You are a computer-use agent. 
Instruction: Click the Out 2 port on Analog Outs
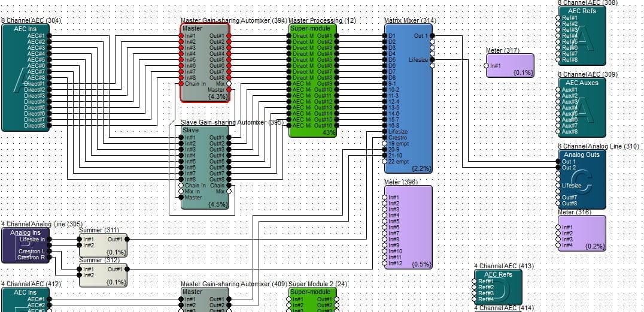coord(558,167)
